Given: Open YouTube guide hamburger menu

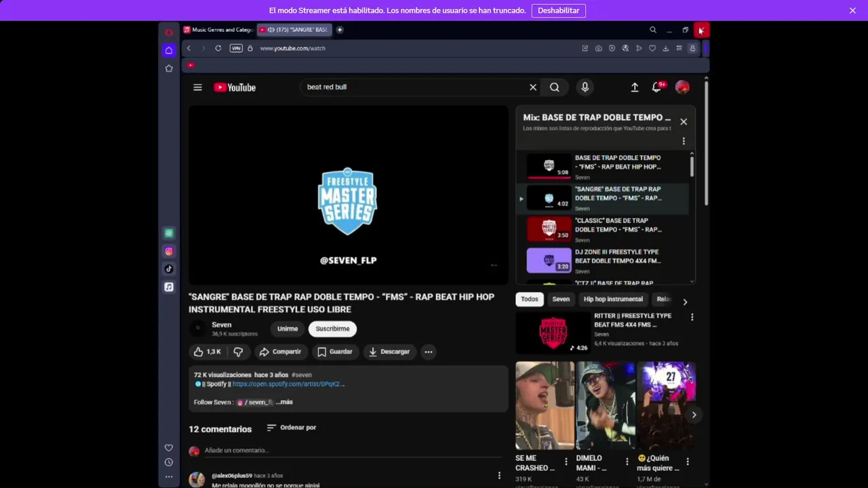Looking at the screenshot, I should pyautogui.click(x=197, y=87).
